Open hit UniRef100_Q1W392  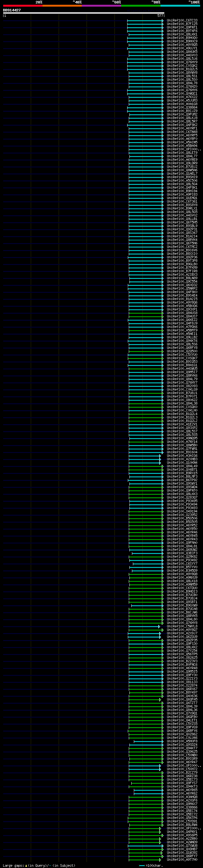pyautogui.click(x=182, y=853)
